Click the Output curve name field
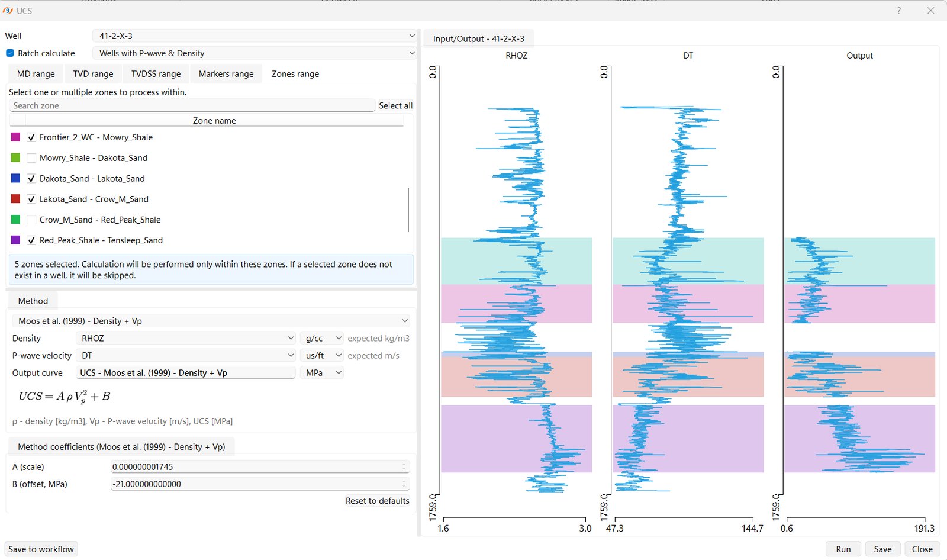 point(186,372)
